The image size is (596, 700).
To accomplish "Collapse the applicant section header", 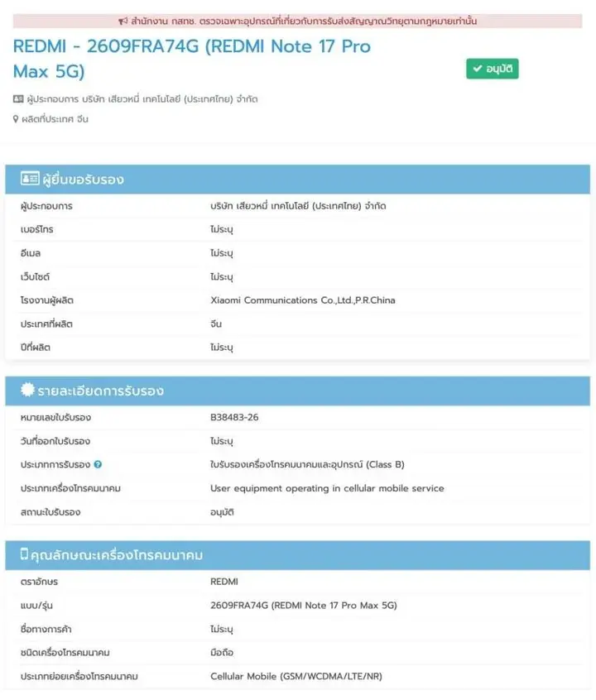I will pyautogui.click(x=297, y=179).
